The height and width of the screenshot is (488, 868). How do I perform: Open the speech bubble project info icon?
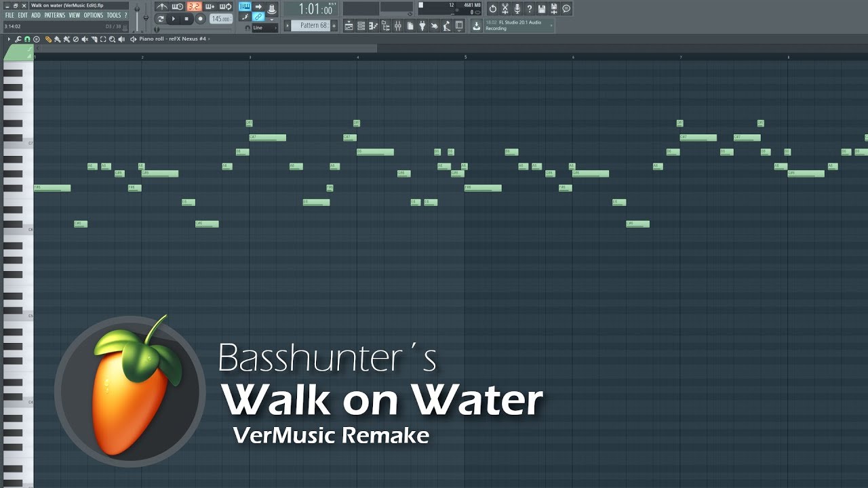[566, 8]
